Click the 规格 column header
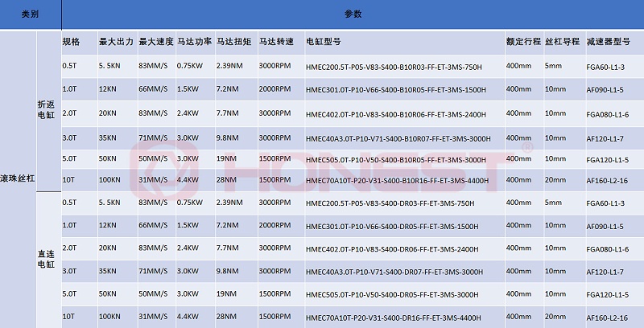The image size is (644, 328). point(72,41)
